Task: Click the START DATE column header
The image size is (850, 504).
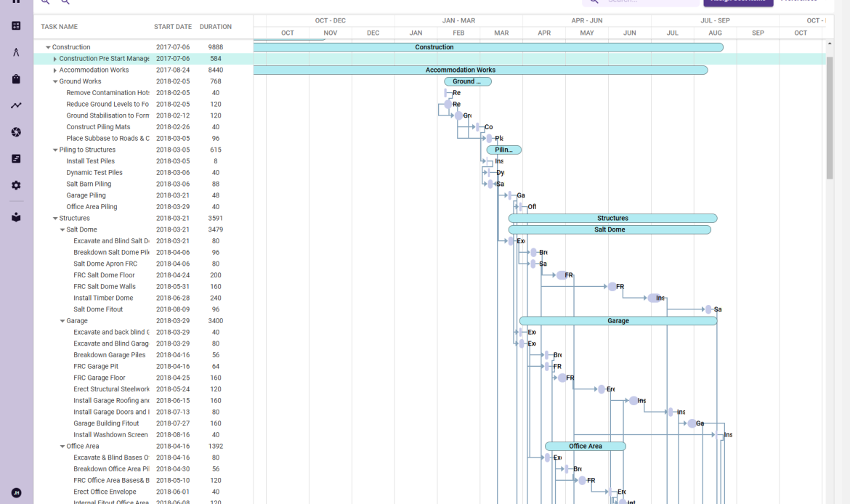Action: 172,27
